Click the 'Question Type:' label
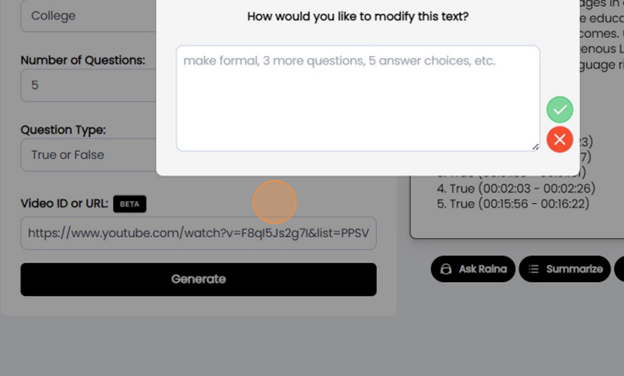 (x=63, y=130)
